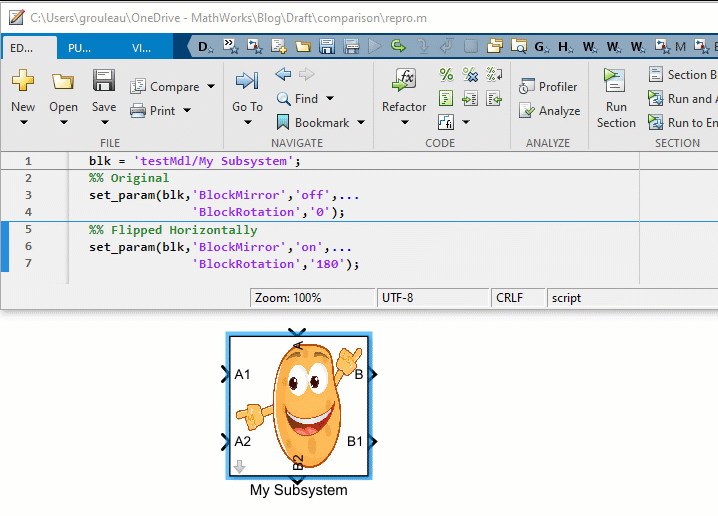Click the Open folder icon

63,82
